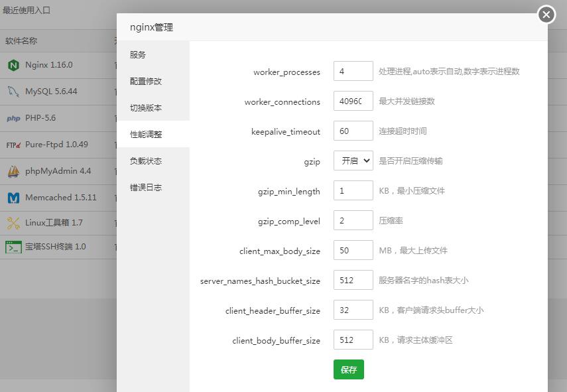Select the 性能调整 tab

pos(153,134)
